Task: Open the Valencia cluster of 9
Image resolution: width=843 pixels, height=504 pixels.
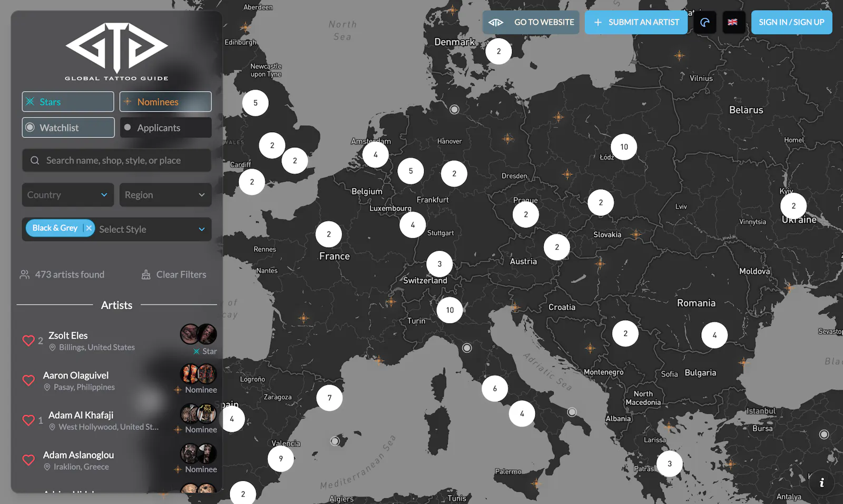Action: click(281, 458)
